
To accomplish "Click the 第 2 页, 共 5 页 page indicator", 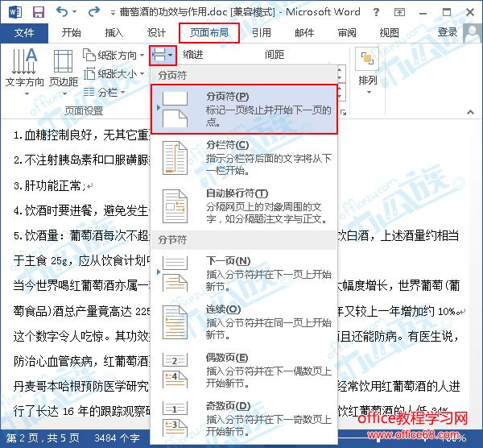I will click(x=43, y=438).
